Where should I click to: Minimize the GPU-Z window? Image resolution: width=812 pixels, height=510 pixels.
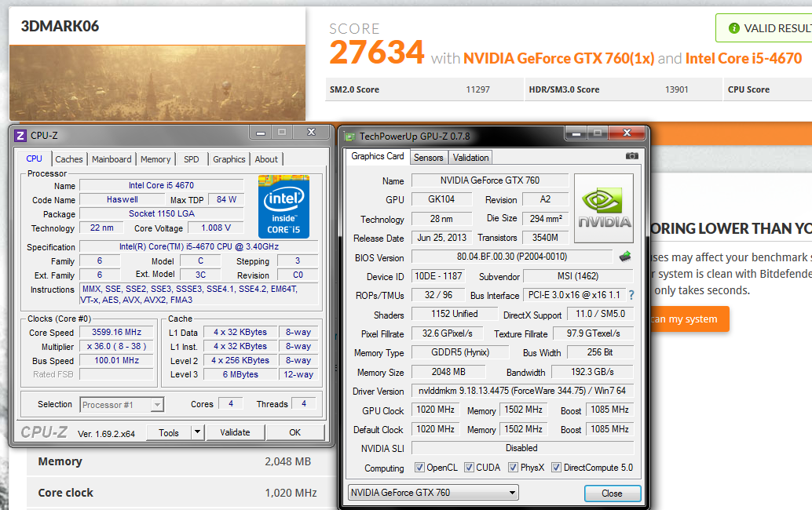(x=576, y=133)
